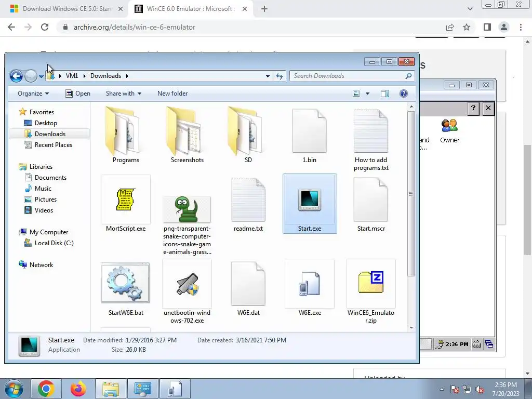Image resolution: width=532 pixels, height=399 pixels.
Task: Open Recent Places in navigation pane
Action: 48,145
